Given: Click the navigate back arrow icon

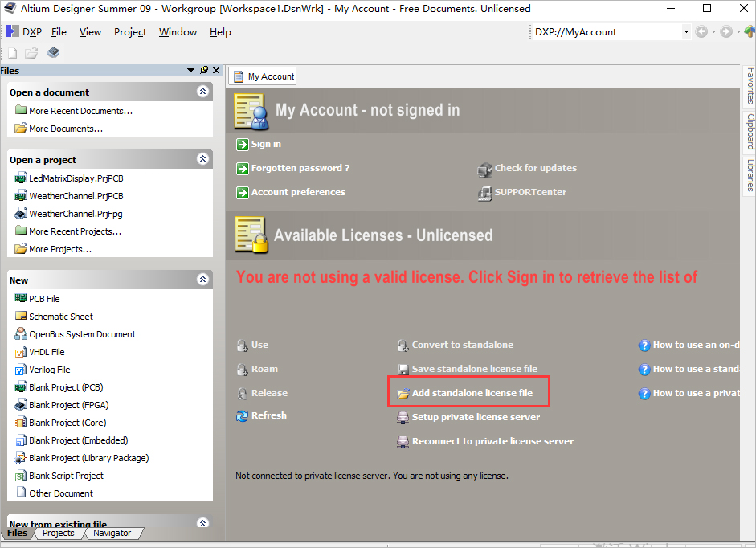Looking at the screenshot, I should tap(701, 32).
